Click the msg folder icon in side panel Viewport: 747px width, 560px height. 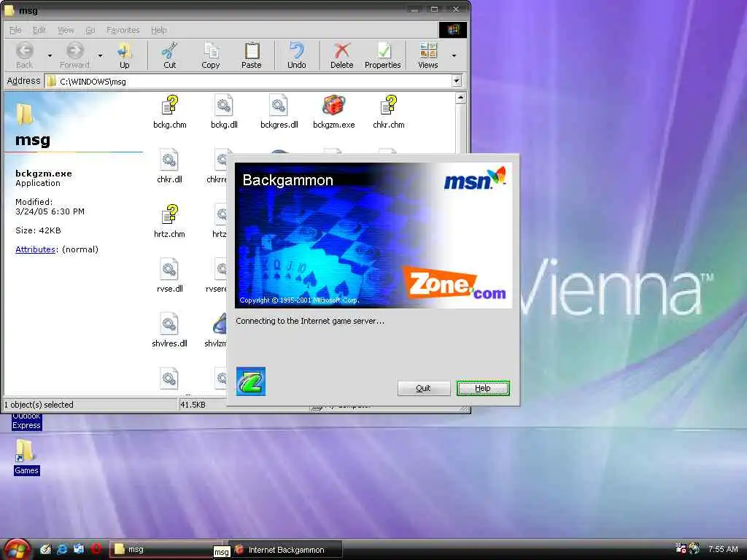click(24, 114)
